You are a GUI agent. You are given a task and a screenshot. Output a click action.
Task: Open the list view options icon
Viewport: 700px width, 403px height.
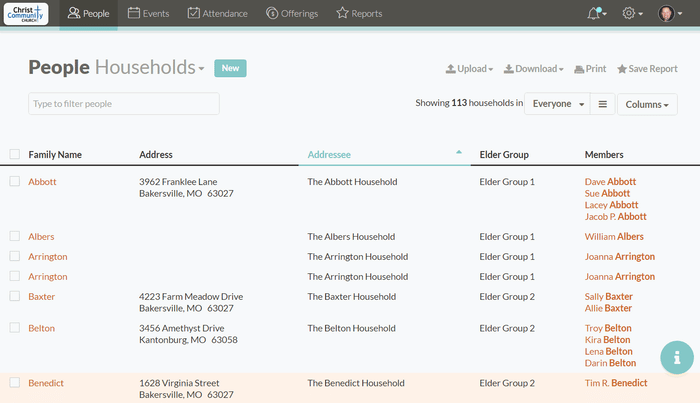[x=603, y=104]
